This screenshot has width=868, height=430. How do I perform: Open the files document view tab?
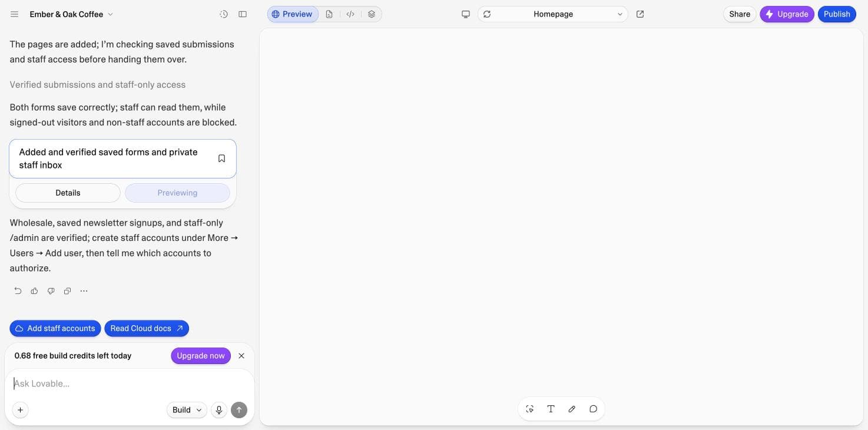click(329, 14)
